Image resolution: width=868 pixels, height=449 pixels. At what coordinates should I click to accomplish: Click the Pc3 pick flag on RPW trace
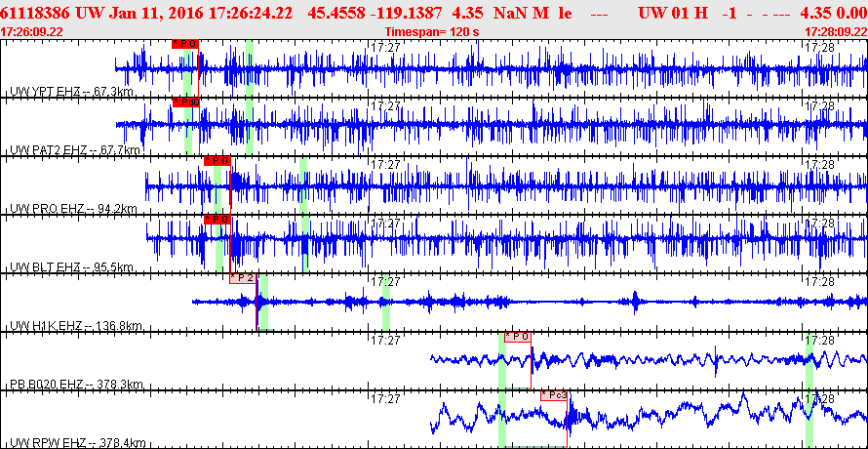554,395
